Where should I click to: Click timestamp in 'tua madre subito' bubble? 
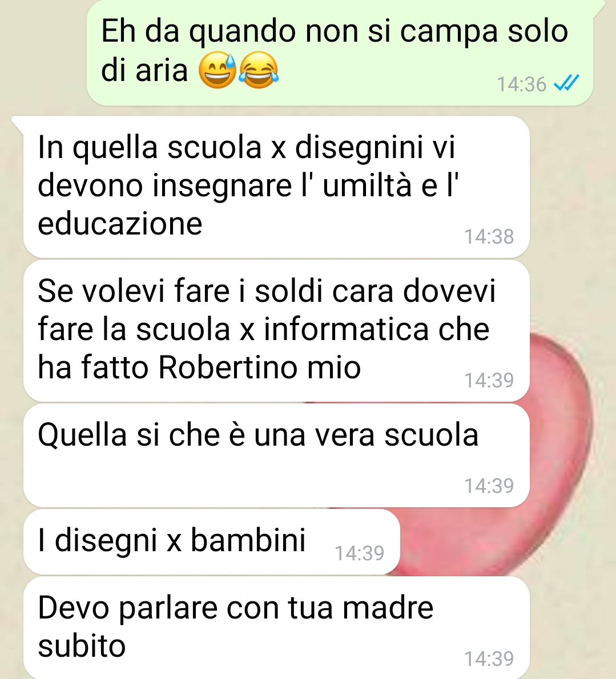pyautogui.click(x=489, y=658)
